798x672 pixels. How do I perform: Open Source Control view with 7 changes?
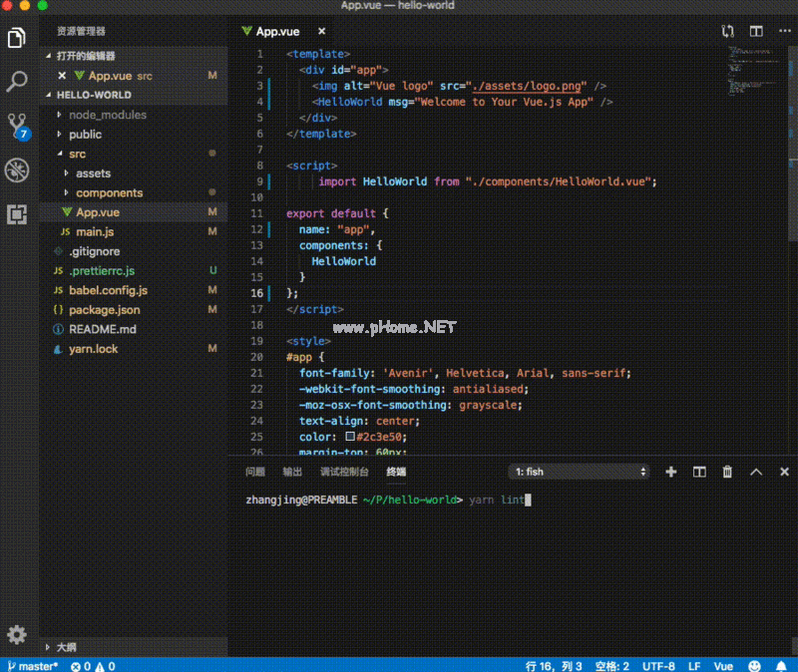pyautogui.click(x=18, y=127)
